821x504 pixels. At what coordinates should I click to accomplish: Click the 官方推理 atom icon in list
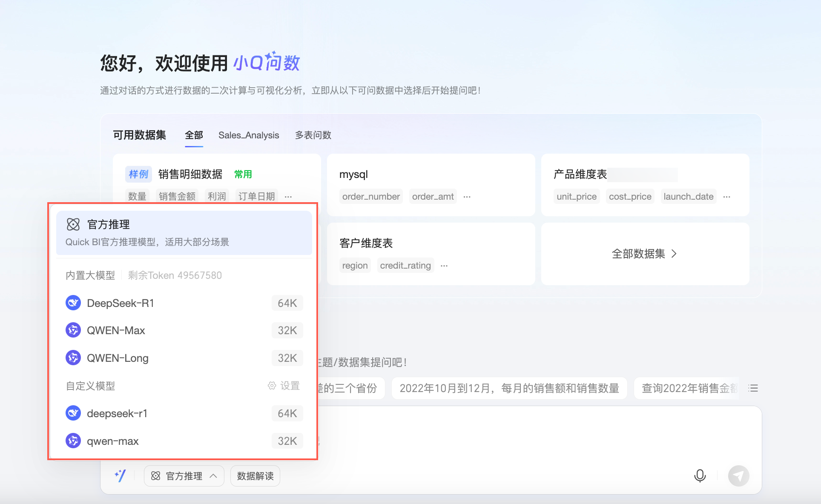tap(73, 224)
